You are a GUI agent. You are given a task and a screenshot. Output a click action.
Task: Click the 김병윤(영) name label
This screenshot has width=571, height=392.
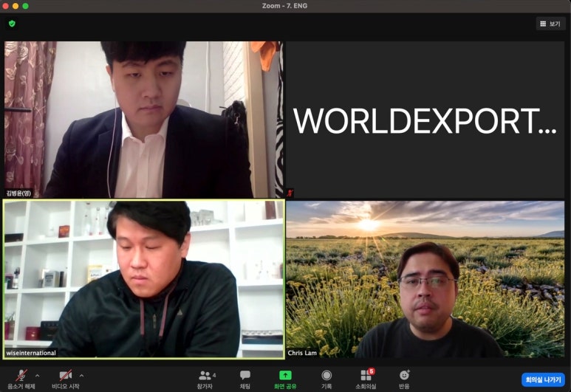click(x=18, y=193)
